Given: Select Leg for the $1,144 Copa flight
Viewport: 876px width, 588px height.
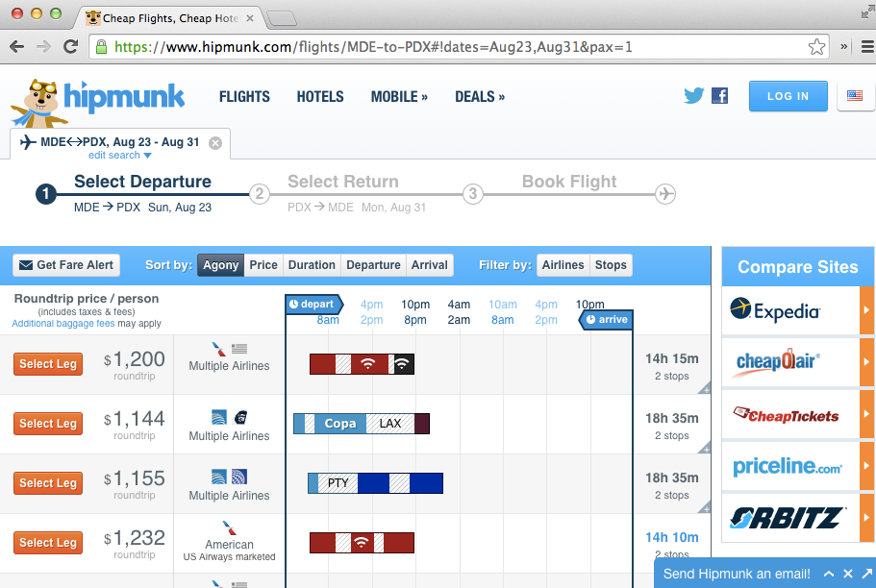Looking at the screenshot, I should pyautogui.click(x=47, y=423).
